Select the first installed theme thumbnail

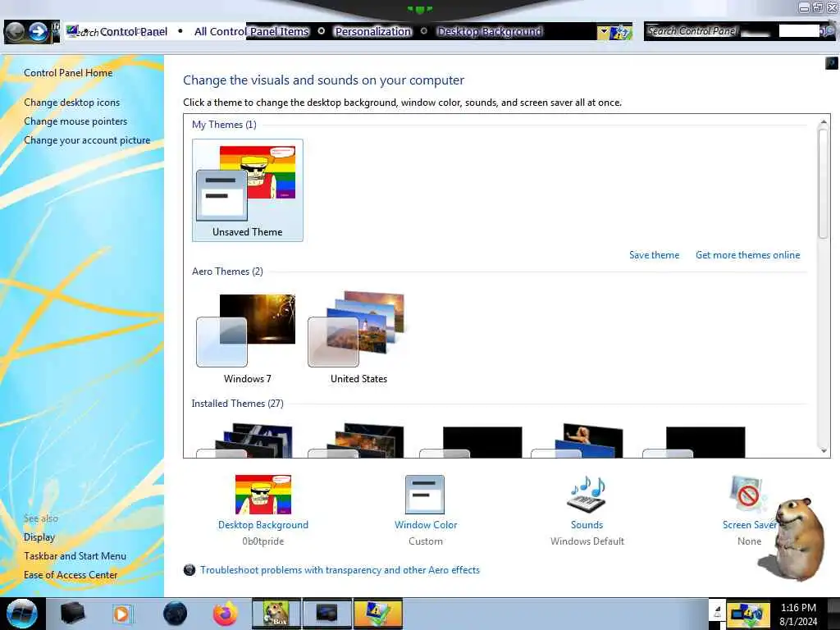pyautogui.click(x=246, y=441)
